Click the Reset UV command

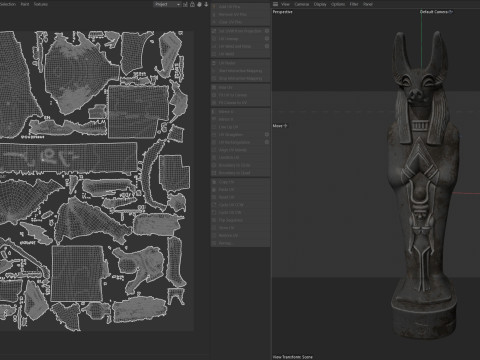[240, 197]
